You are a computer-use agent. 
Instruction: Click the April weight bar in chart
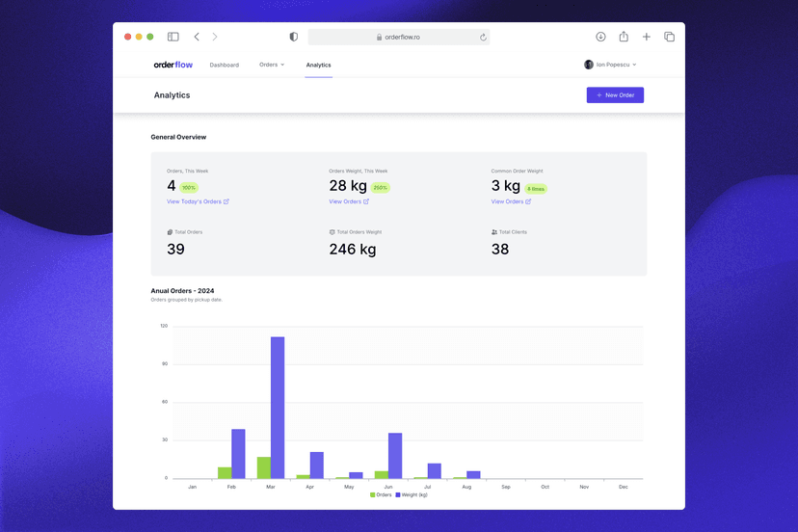pyautogui.click(x=316, y=465)
